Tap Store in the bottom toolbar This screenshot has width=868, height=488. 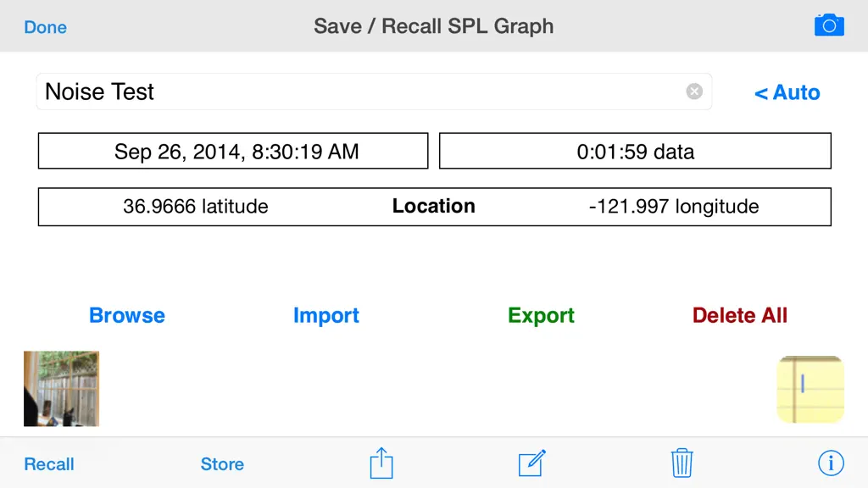222,463
